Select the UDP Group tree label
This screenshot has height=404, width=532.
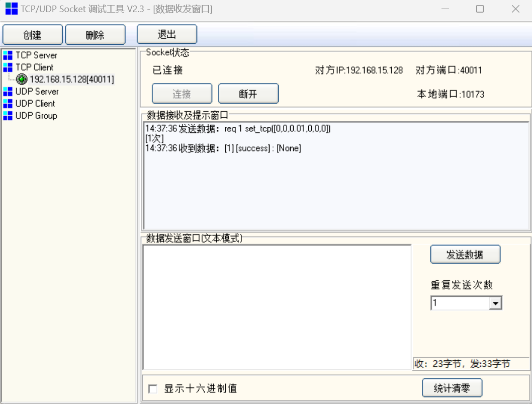[x=36, y=115]
